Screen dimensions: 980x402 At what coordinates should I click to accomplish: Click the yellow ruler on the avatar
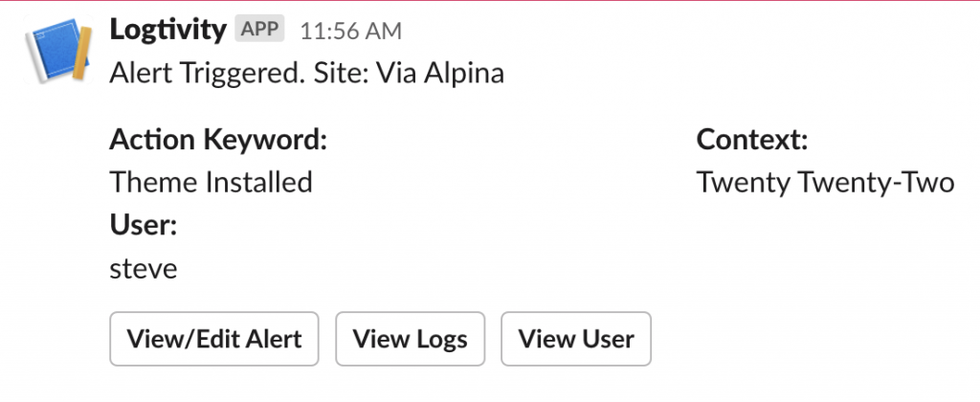click(82, 54)
